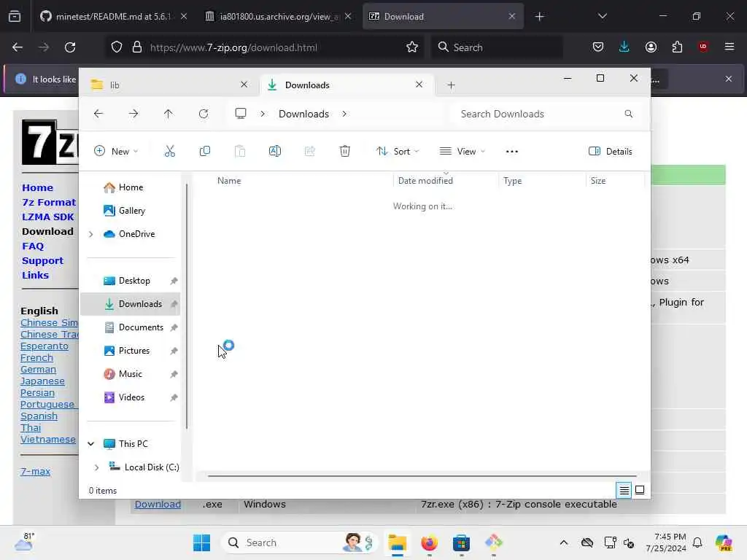Reload the 7-zip page in Firefox

point(70,47)
